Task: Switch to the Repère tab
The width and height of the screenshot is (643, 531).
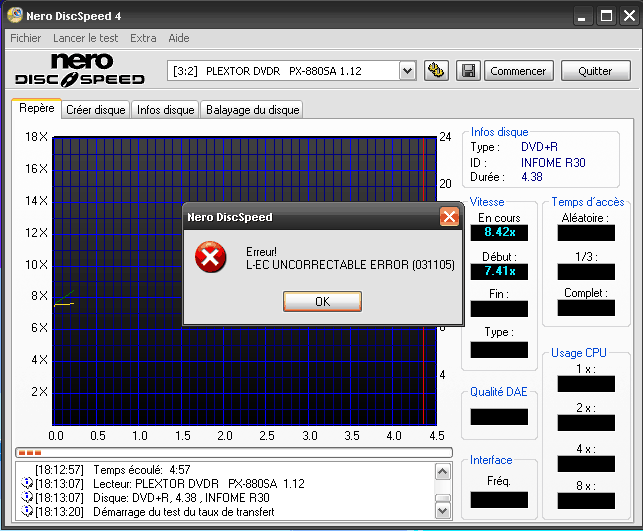Action: [x=36, y=108]
